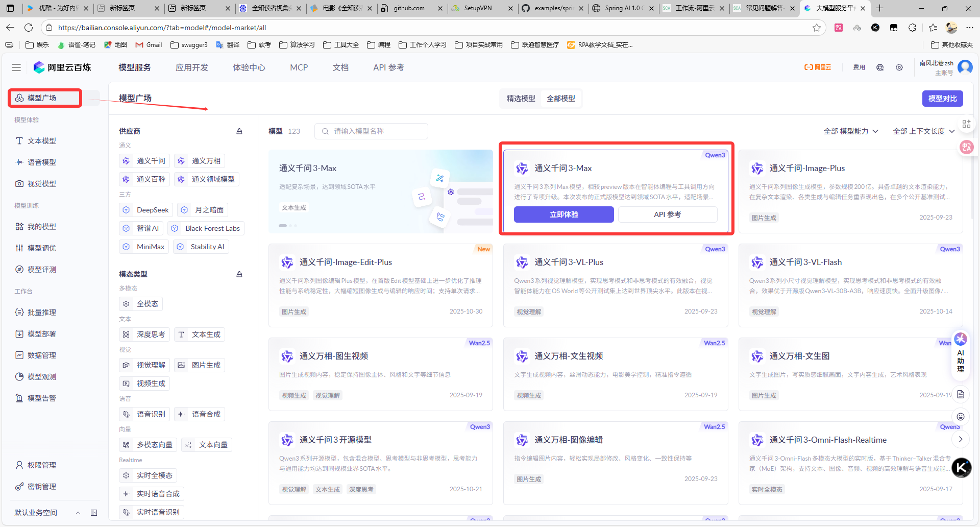The width and height of the screenshot is (980, 527).
Task: Click the document icon on right rail
Action: 961,394
